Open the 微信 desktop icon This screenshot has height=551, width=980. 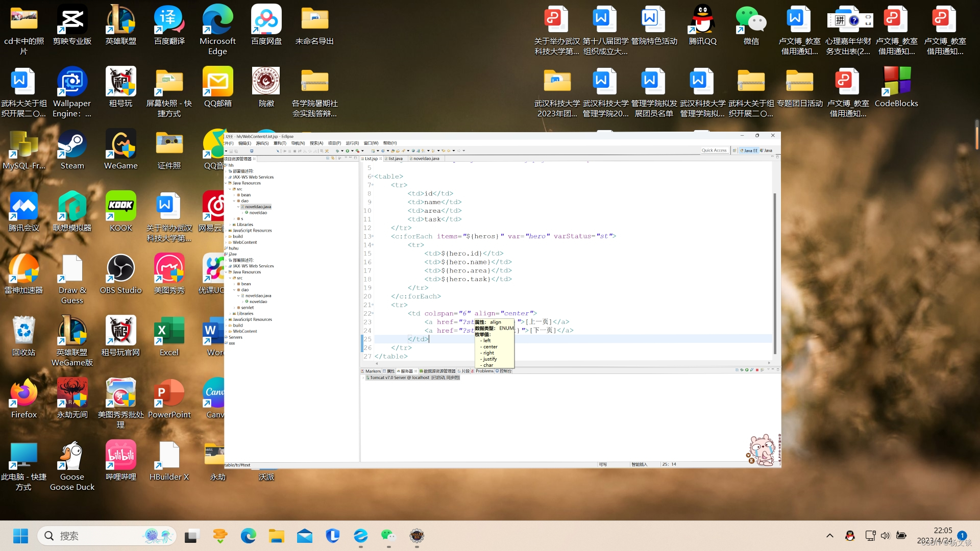pos(751,24)
